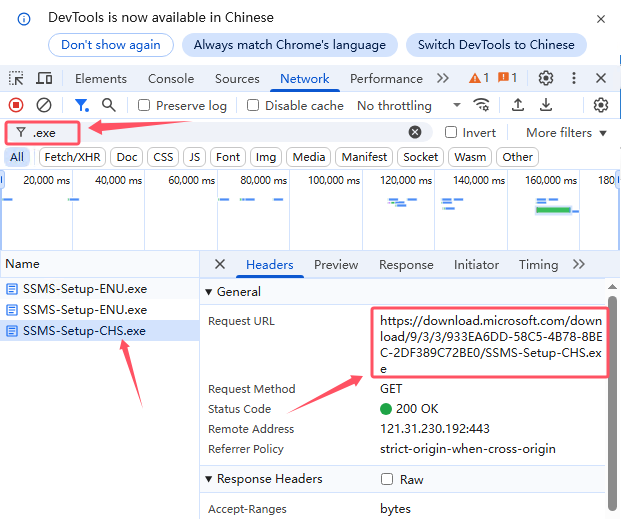The image size is (621, 519).
Task: Check the Disable cache option
Action: pos(253,105)
